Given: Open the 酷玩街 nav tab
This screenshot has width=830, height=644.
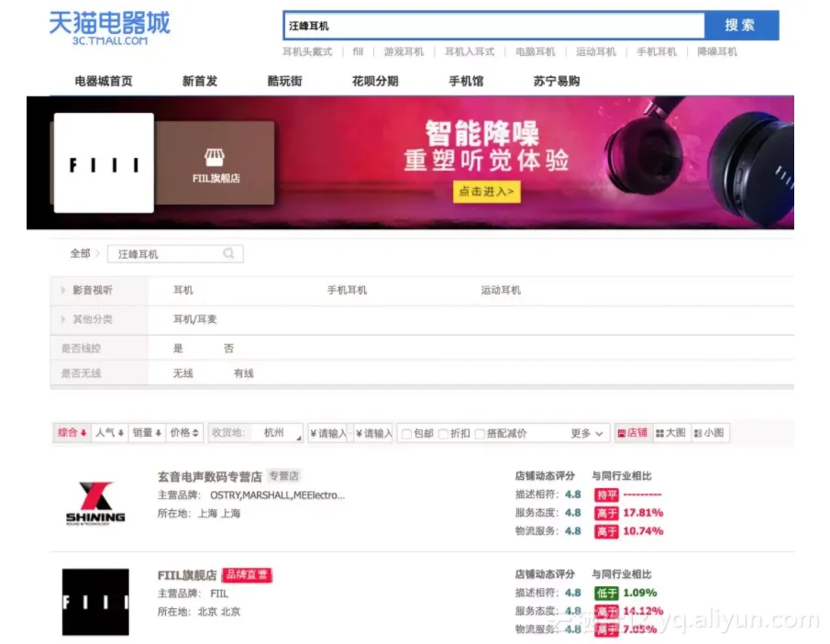Looking at the screenshot, I should tap(285, 81).
